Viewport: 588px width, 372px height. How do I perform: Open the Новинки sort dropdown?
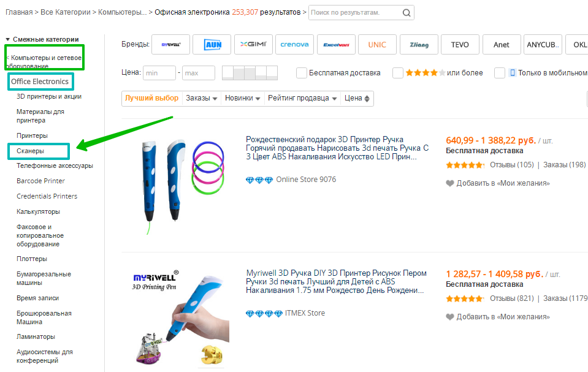pyautogui.click(x=242, y=98)
